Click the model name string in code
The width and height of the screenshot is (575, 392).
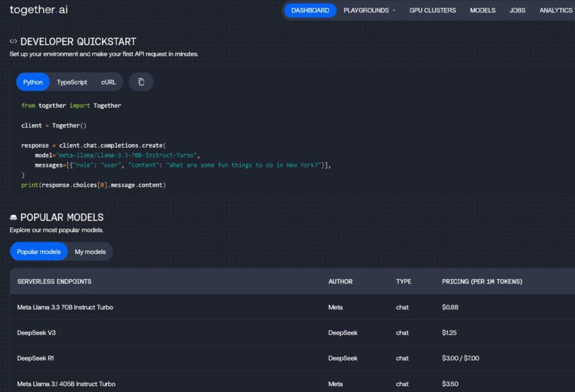[126, 155]
